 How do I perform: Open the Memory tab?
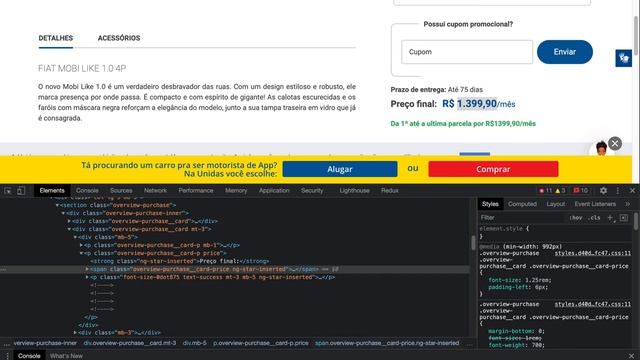point(236,191)
